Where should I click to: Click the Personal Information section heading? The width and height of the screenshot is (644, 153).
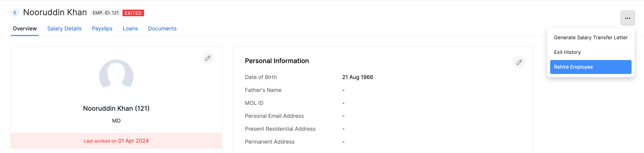pyautogui.click(x=277, y=61)
